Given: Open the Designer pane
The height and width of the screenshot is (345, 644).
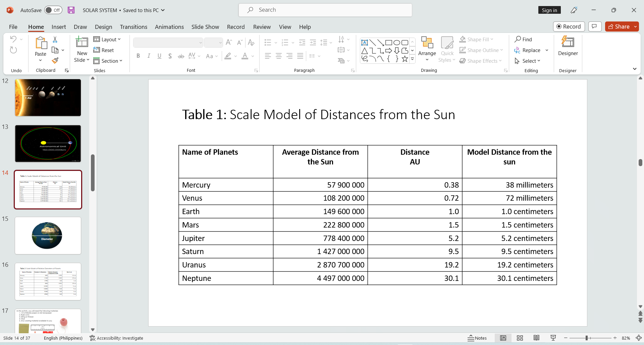Looking at the screenshot, I should (x=568, y=46).
